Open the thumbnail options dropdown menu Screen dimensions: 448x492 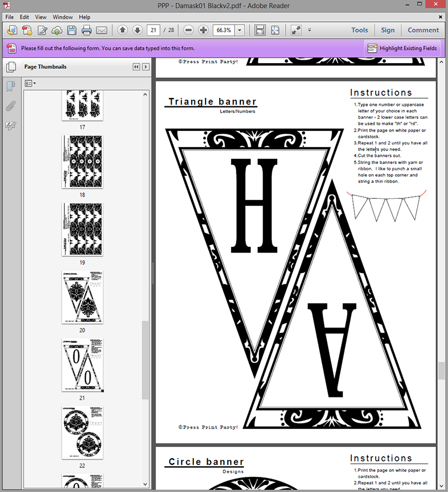[30, 83]
